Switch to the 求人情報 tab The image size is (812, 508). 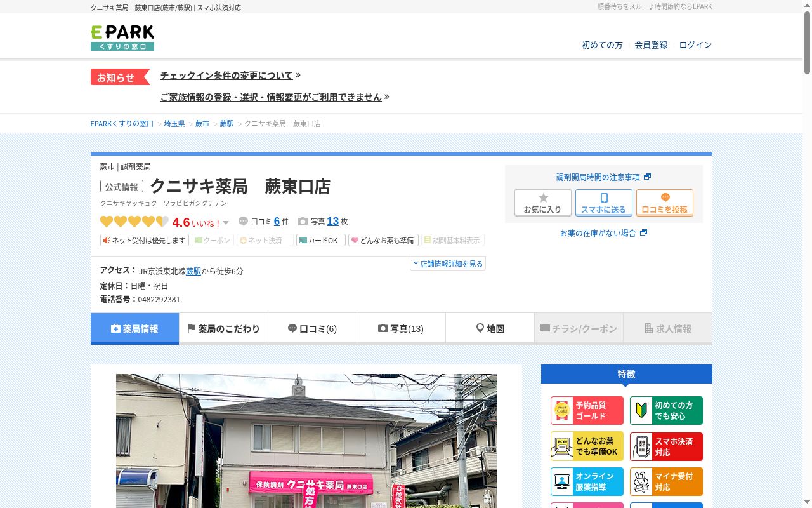(x=668, y=329)
